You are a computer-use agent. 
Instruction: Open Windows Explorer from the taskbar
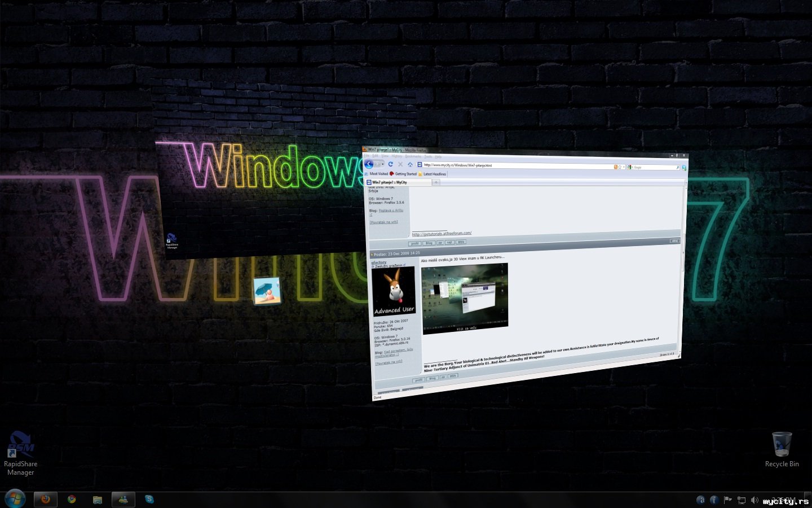click(x=98, y=499)
